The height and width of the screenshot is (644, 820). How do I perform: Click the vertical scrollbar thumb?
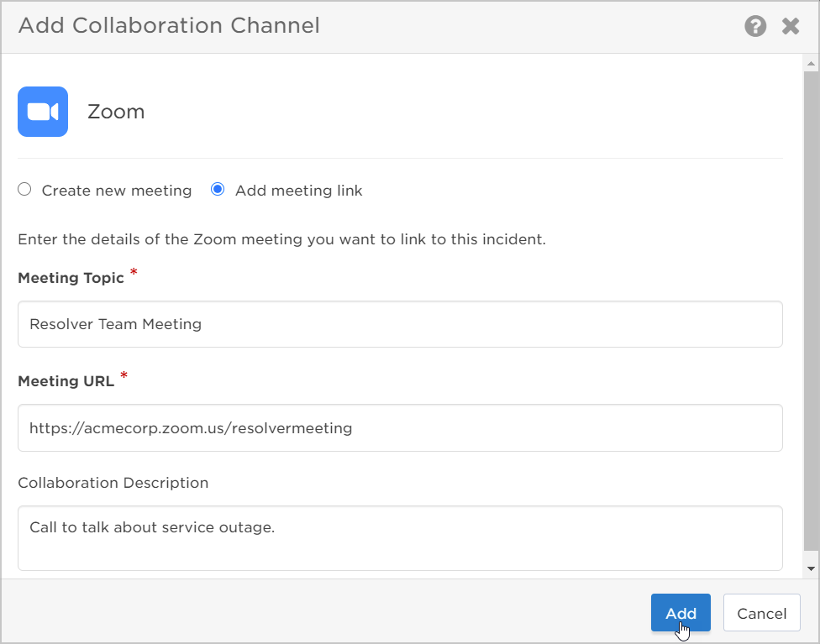point(811,311)
